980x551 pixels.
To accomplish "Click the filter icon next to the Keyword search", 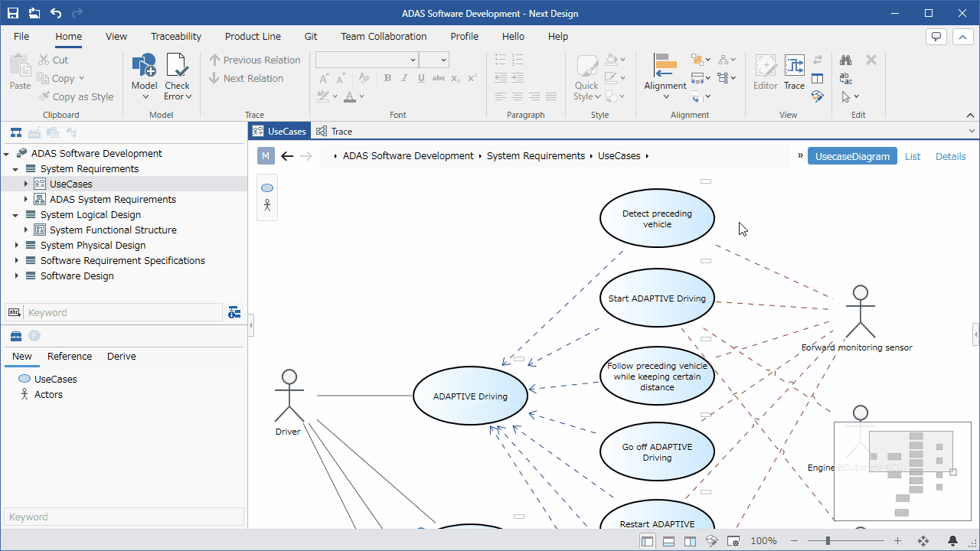I will (x=234, y=312).
